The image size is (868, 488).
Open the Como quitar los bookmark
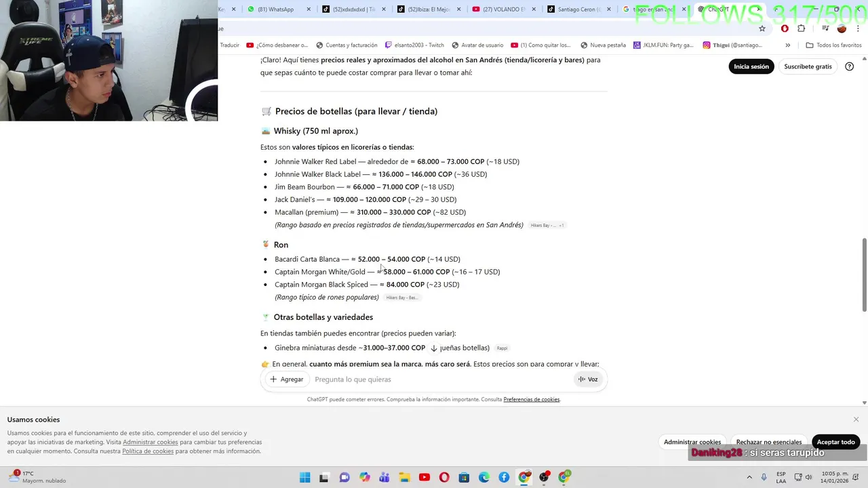coord(541,45)
